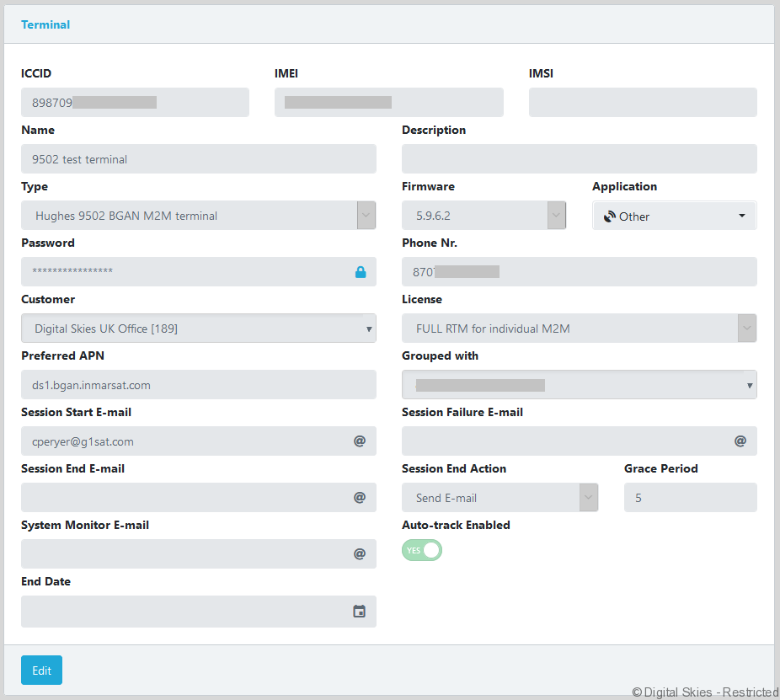Click the Terminal panel header title

(x=45, y=24)
